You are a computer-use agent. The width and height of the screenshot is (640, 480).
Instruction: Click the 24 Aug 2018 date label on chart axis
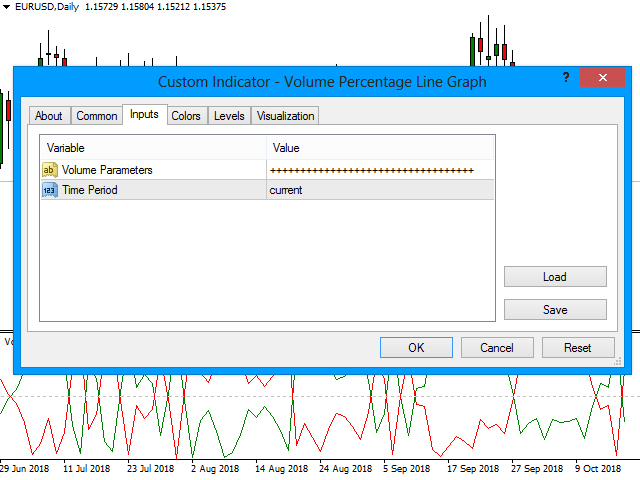pyautogui.click(x=345, y=469)
